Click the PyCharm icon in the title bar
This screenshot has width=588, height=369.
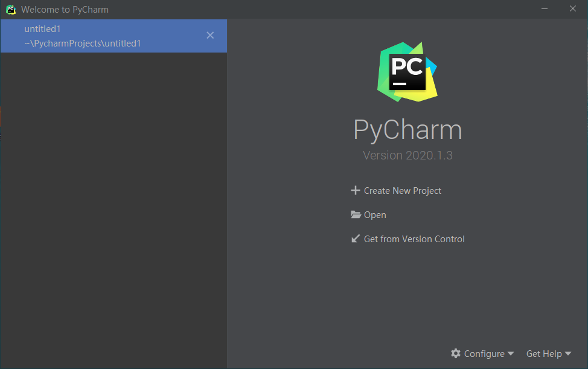[x=10, y=9]
